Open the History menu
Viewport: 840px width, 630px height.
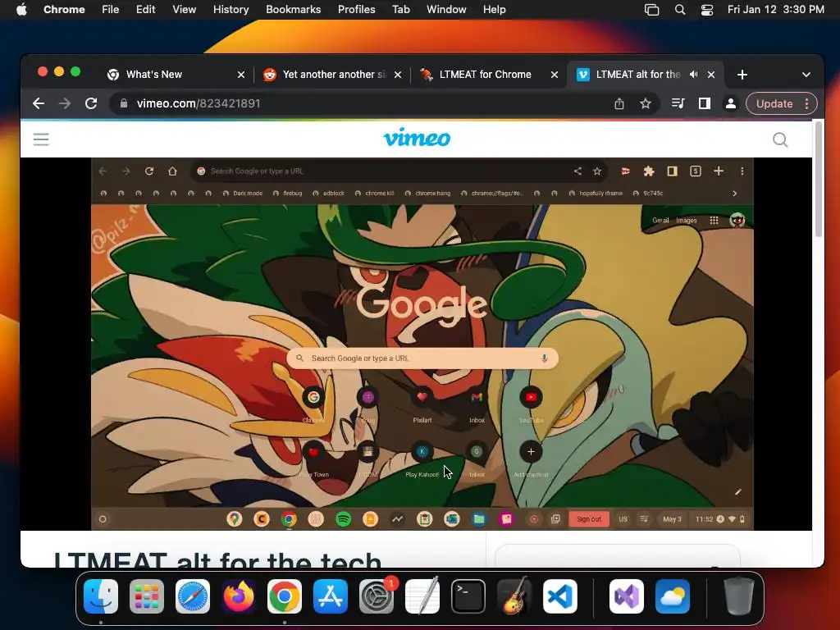click(x=231, y=9)
